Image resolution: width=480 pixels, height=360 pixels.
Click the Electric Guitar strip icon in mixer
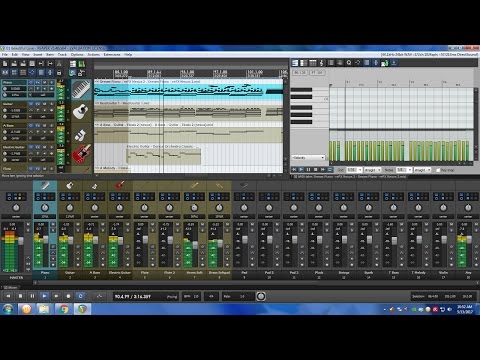tap(120, 185)
